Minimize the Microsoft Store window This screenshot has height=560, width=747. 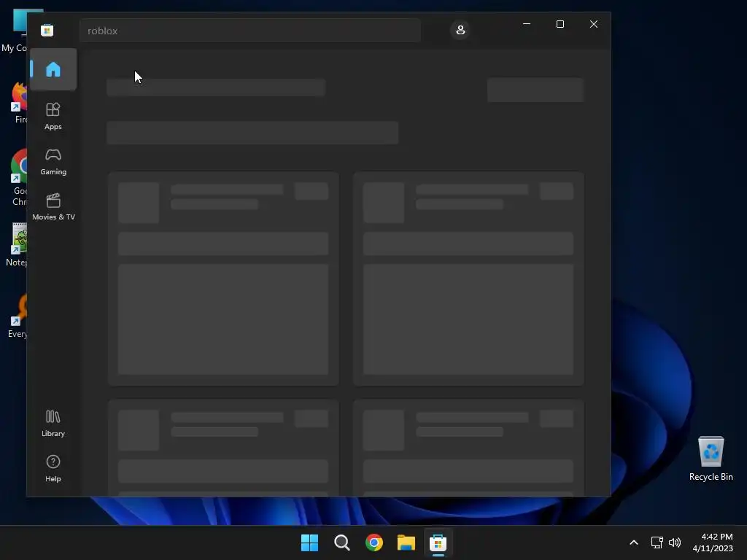[x=527, y=24]
